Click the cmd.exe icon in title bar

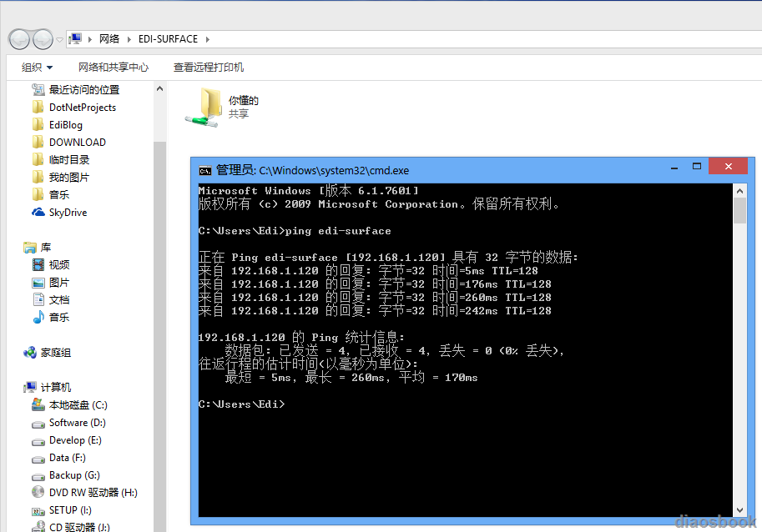tap(205, 170)
